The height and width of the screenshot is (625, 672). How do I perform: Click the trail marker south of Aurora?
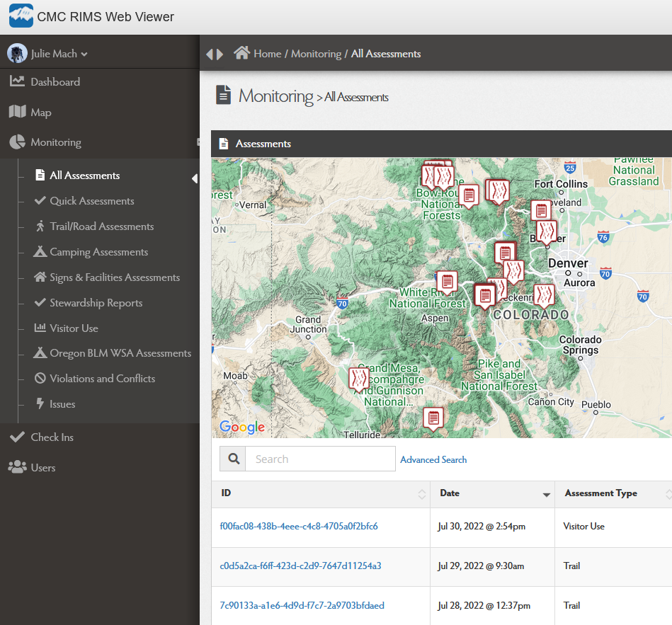pos(545,296)
